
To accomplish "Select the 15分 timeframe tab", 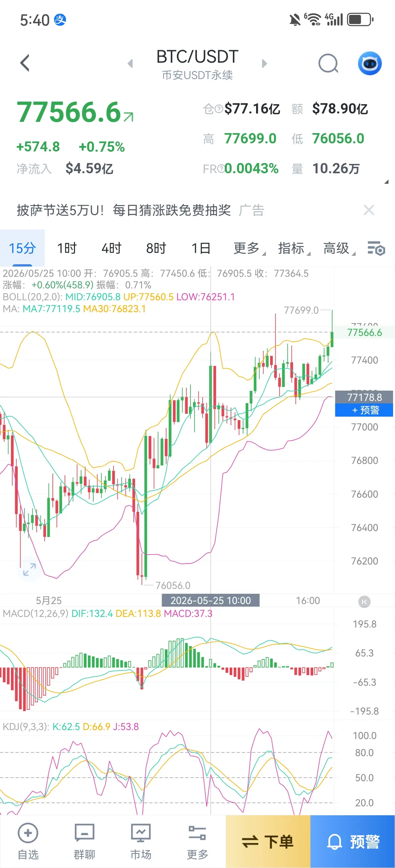I will pos(22,248).
